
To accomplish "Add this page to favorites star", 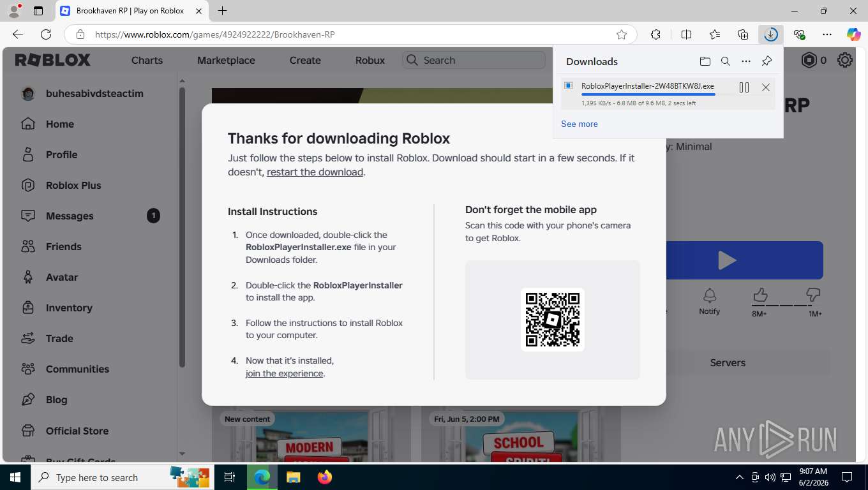I will 622,34.
